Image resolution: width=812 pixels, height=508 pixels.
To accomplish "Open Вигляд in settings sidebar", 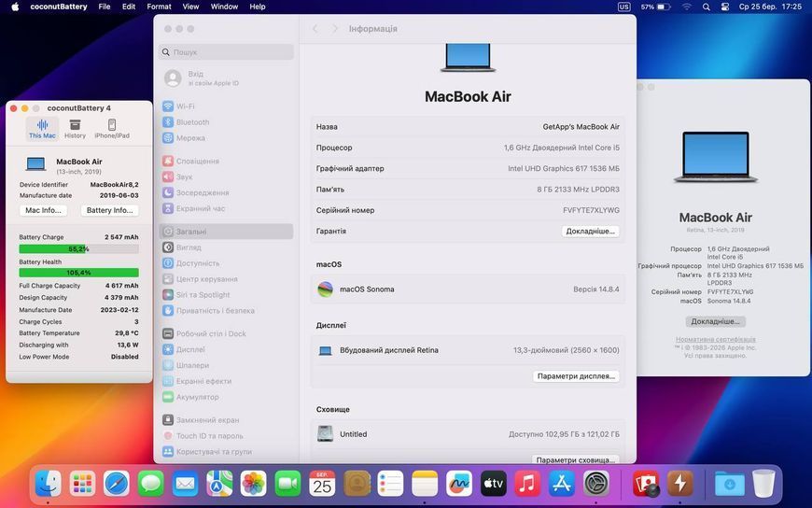I will coord(226,247).
